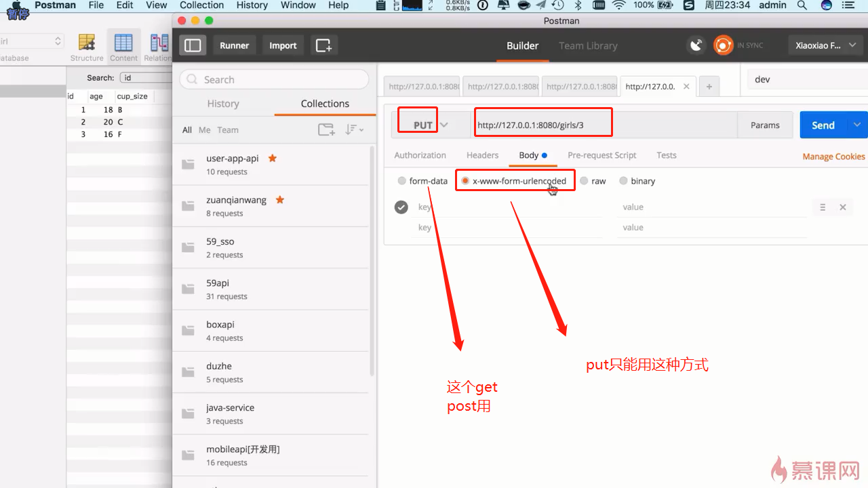Click the boxapi folder icon
This screenshot has width=868, height=488.
188,331
